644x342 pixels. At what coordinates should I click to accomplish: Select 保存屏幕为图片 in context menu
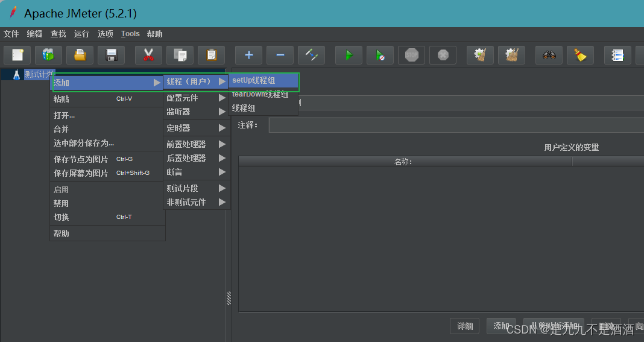tap(107, 173)
